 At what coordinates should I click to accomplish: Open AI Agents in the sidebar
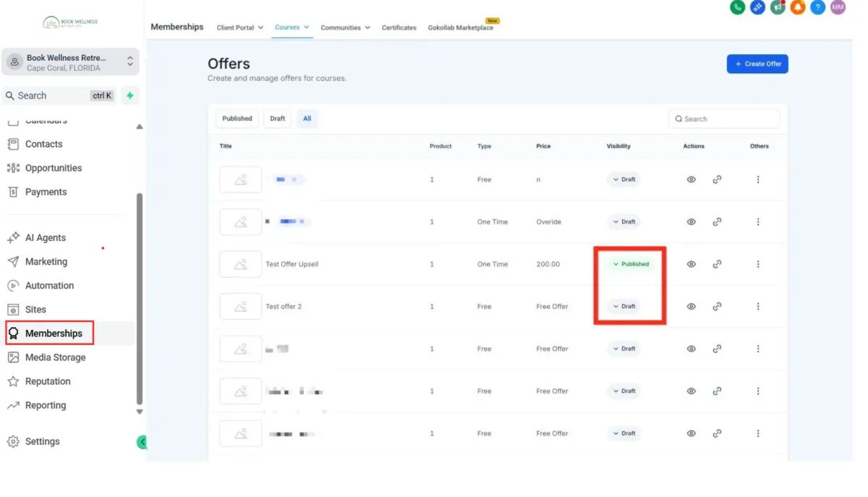click(x=46, y=237)
